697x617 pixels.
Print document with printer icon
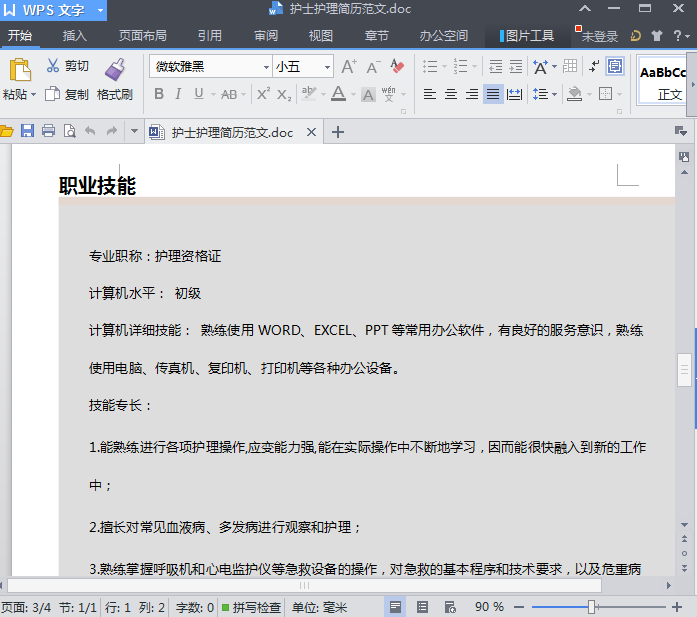coord(48,131)
